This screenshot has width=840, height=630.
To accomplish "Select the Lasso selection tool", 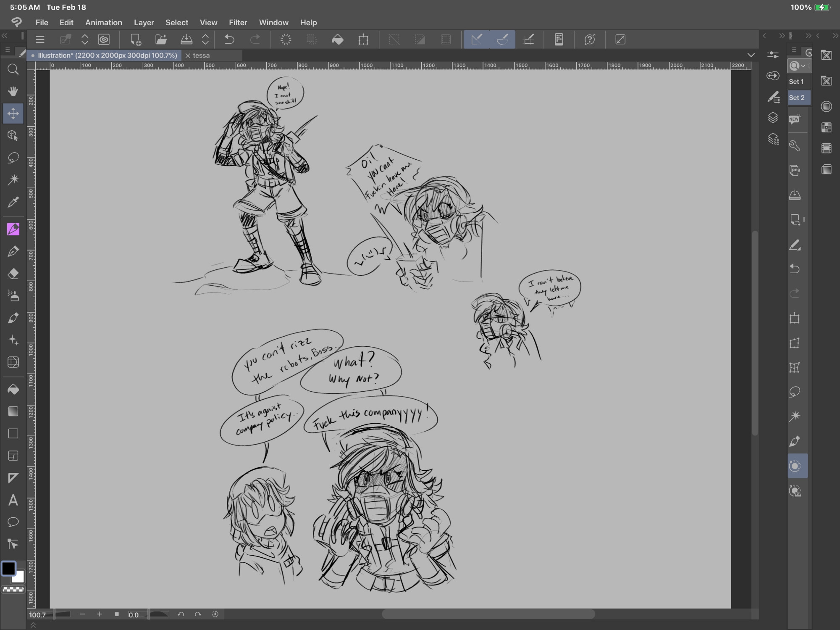I will [x=13, y=158].
